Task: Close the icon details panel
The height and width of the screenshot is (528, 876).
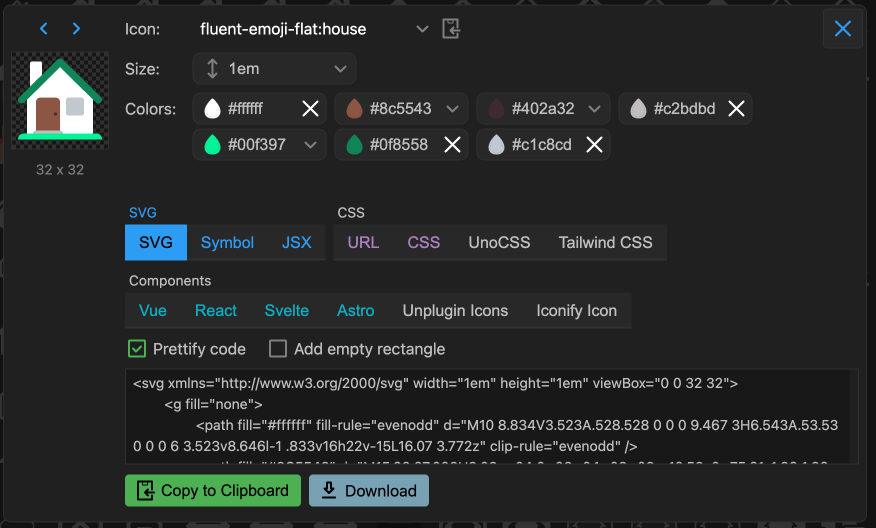Action: (x=842, y=29)
